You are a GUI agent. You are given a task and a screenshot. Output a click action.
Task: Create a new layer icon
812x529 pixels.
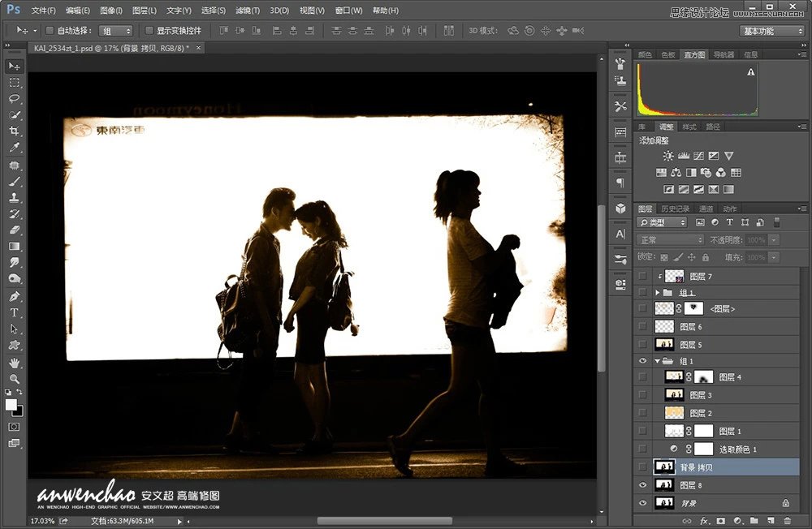[x=771, y=521]
